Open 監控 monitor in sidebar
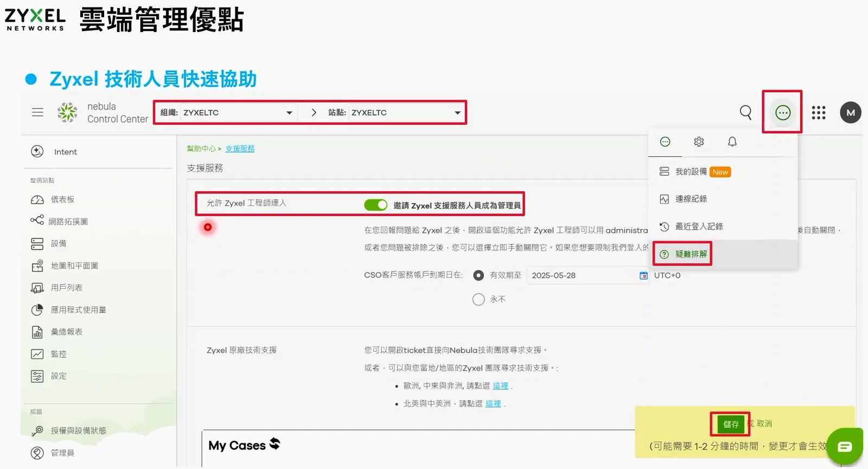This screenshot has width=868, height=469. tap(48, 354)
